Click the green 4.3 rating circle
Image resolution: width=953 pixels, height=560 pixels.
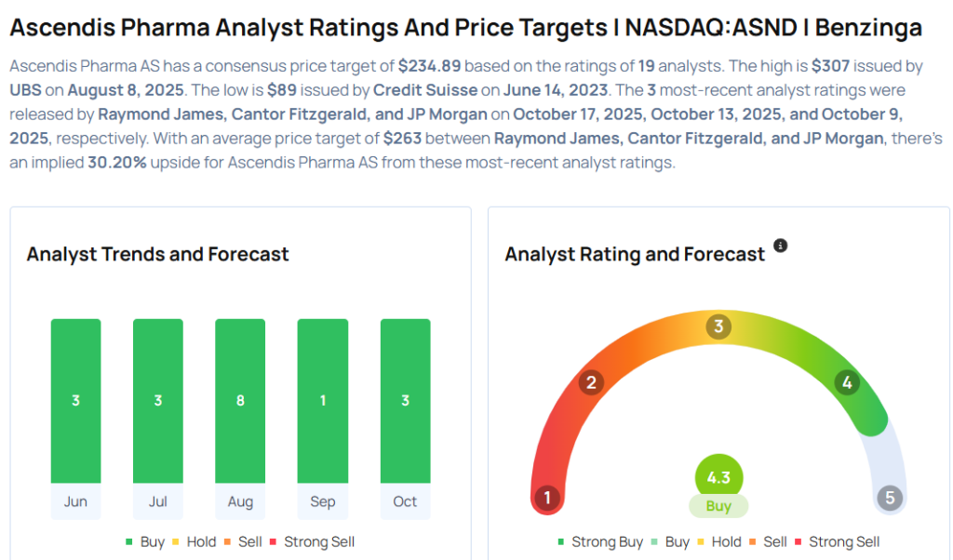718,475
